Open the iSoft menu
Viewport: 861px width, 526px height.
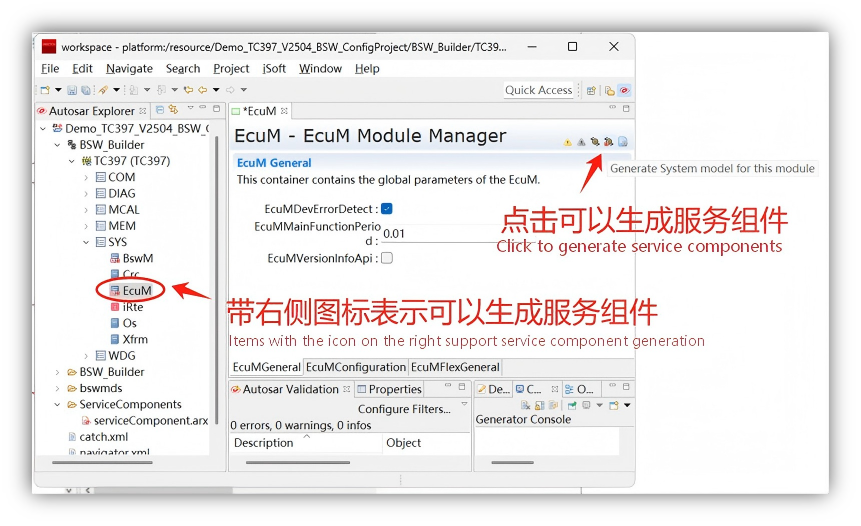tap(274, 69)
